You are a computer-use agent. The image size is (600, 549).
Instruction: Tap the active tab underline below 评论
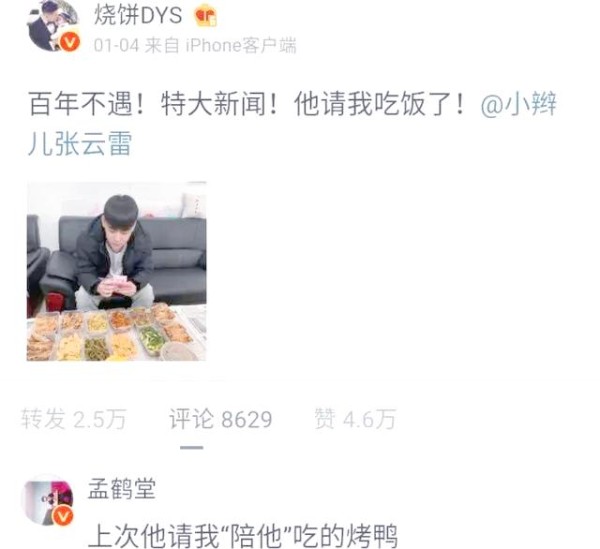click(192, 447)
